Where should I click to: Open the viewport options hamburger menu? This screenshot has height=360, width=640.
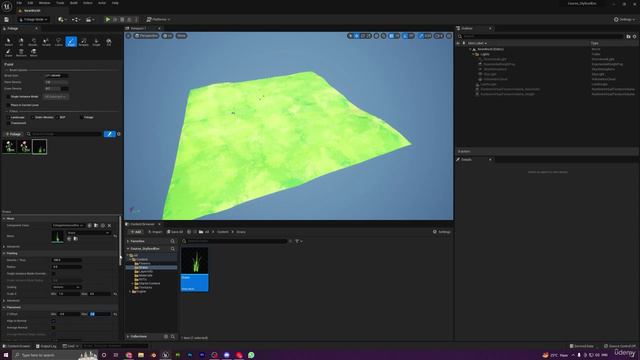(x=128, y=36)
